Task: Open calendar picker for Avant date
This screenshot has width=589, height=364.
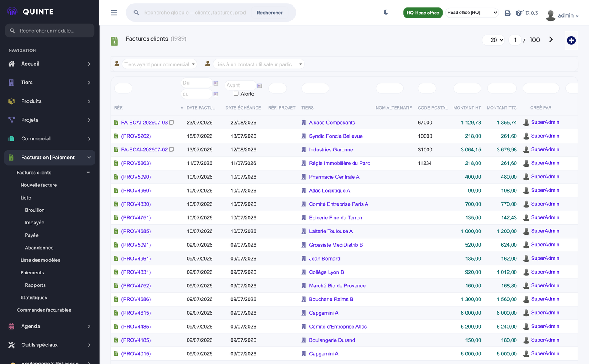Action: [x=259, y=86]
